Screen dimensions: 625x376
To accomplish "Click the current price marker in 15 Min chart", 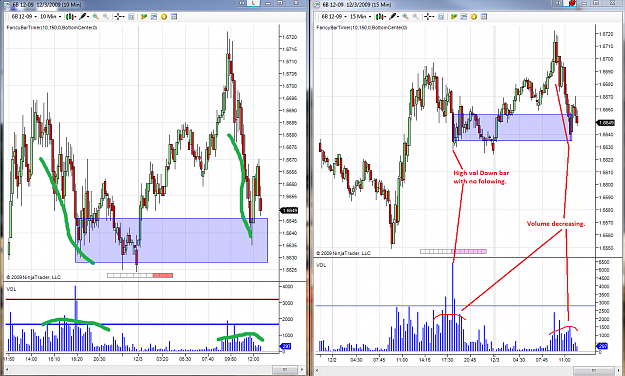I will [605, 123].
